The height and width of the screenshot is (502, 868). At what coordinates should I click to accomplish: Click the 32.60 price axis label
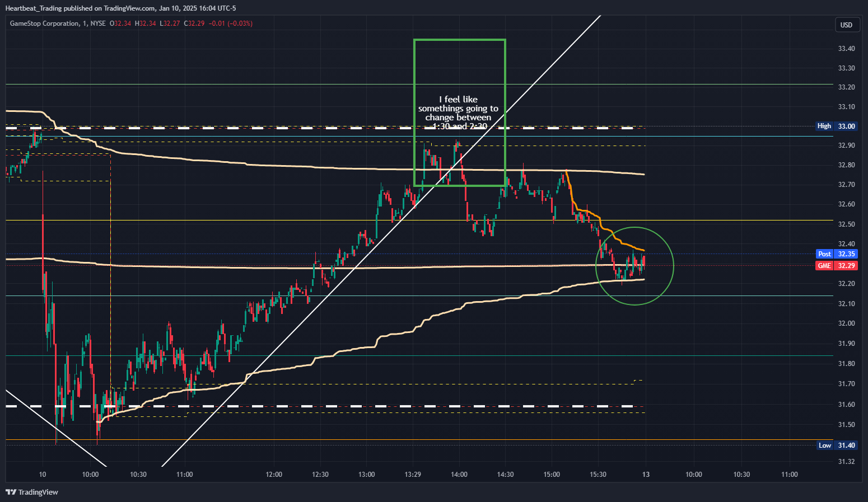846,204
